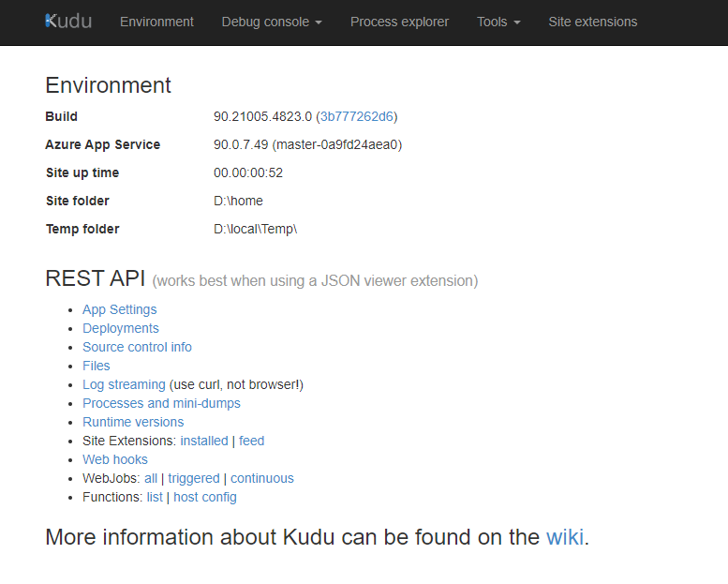Open Web hooks link

point(115,459)
